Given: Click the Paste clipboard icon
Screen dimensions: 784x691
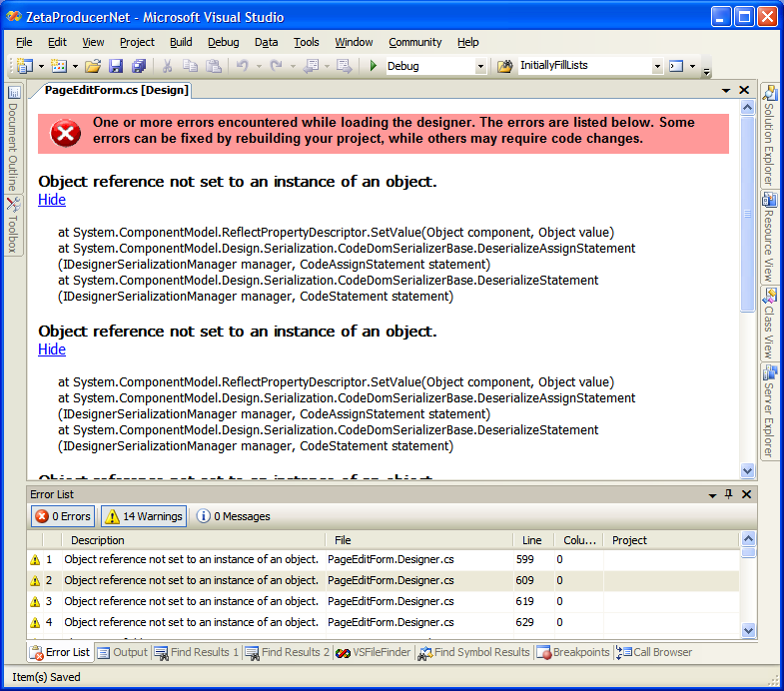Looking at the screenshot, I should pos(214,66).
